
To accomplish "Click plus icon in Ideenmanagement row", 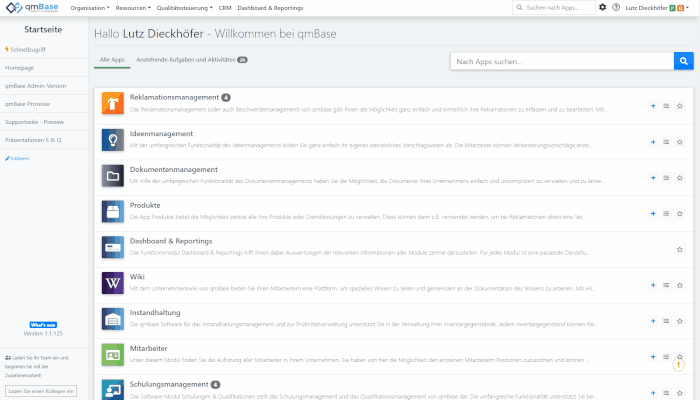I will click(x=653, y=142).
